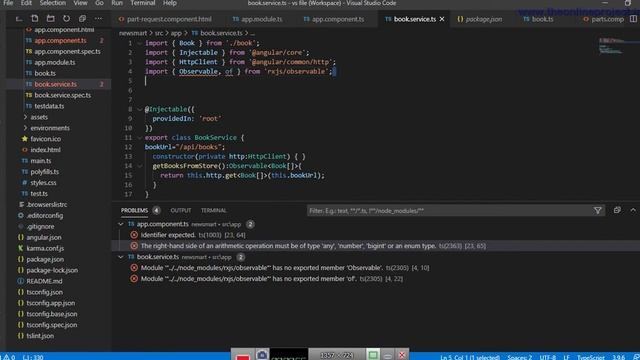This screenshot has height=360, width=640.
Task: Open the Terminal menu
Action: click(x=143, y=3)
